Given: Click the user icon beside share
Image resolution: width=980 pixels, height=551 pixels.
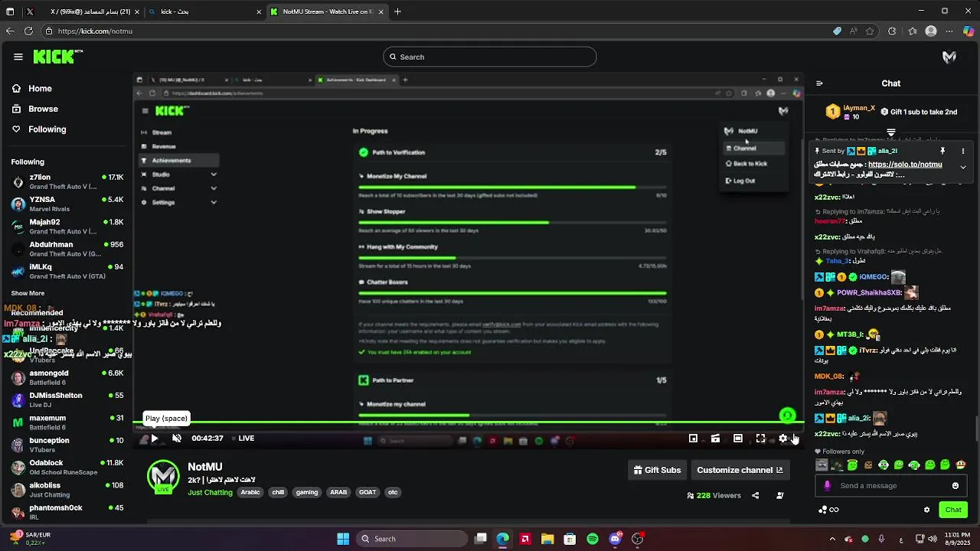Looking at the screenshot, I should [780, 496].
